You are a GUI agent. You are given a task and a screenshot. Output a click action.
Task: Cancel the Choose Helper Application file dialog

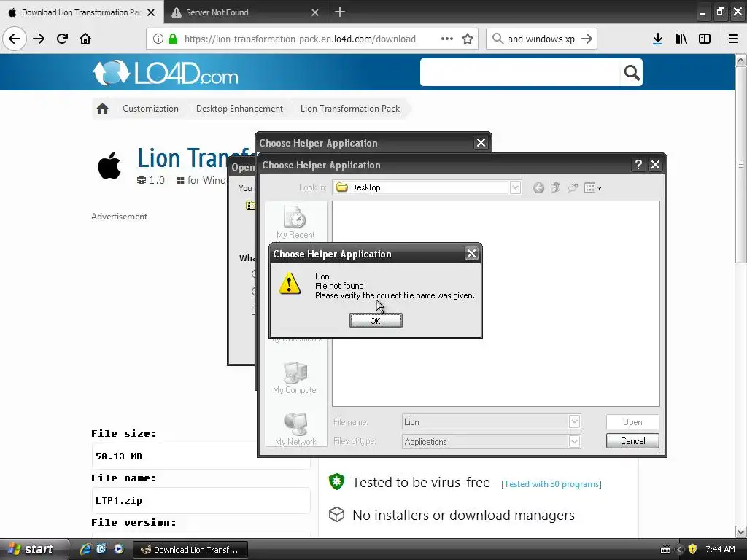click(x=632, y=441)
